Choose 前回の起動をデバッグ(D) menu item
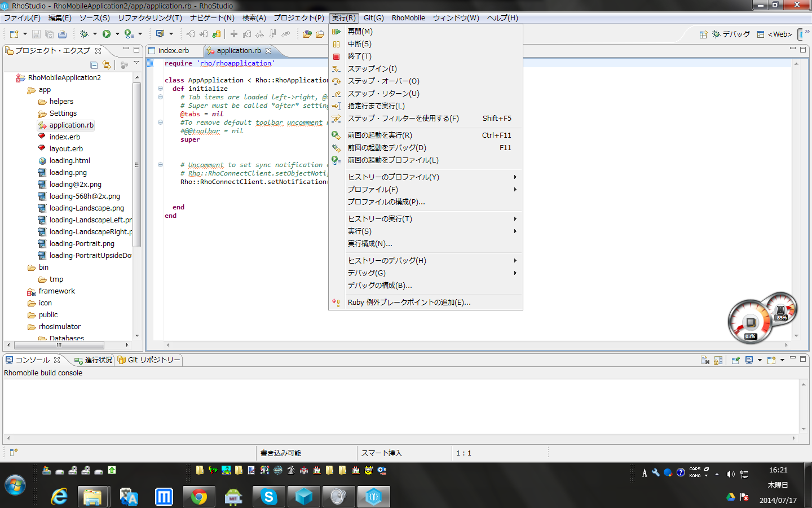This screenshot has height=508, width=812. click(x=426, y=148)
